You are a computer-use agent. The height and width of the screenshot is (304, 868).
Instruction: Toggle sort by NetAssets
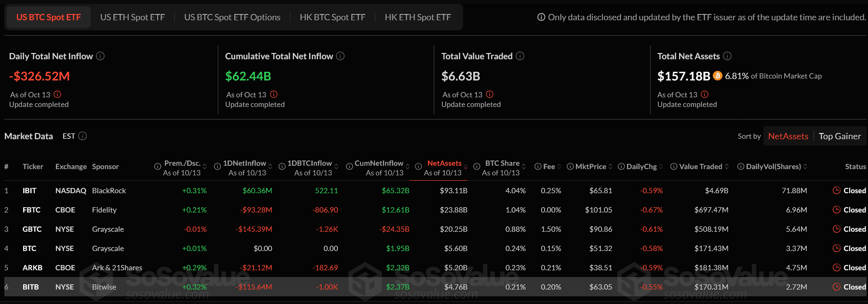(788, 136)
